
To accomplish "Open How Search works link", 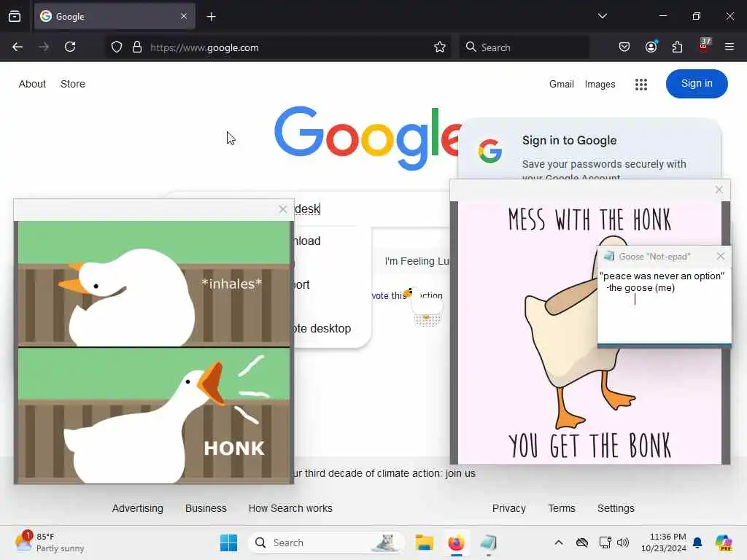I will click(x=290, y=508).
